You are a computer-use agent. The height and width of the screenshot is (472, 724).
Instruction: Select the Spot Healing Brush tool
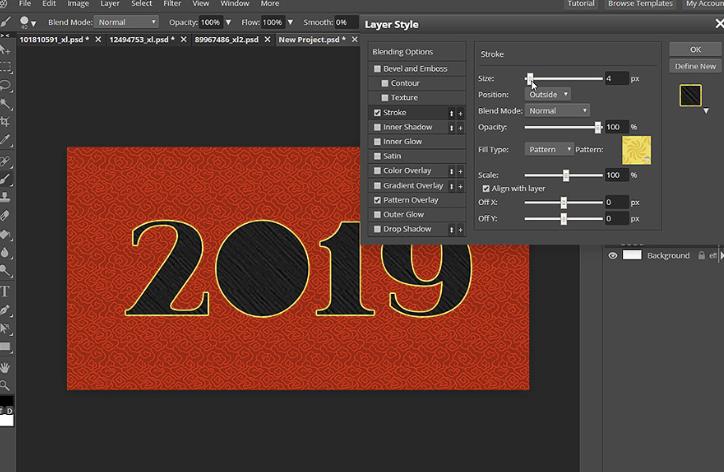point(5,161)
